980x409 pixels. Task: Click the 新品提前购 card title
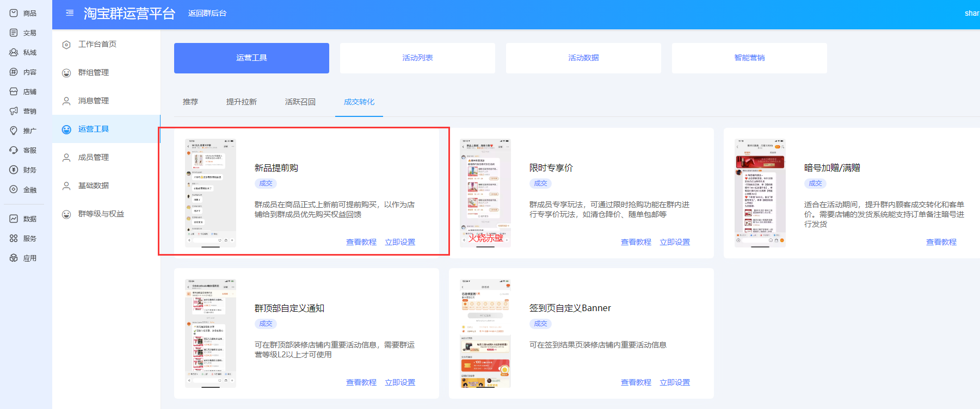pos(276,168)
